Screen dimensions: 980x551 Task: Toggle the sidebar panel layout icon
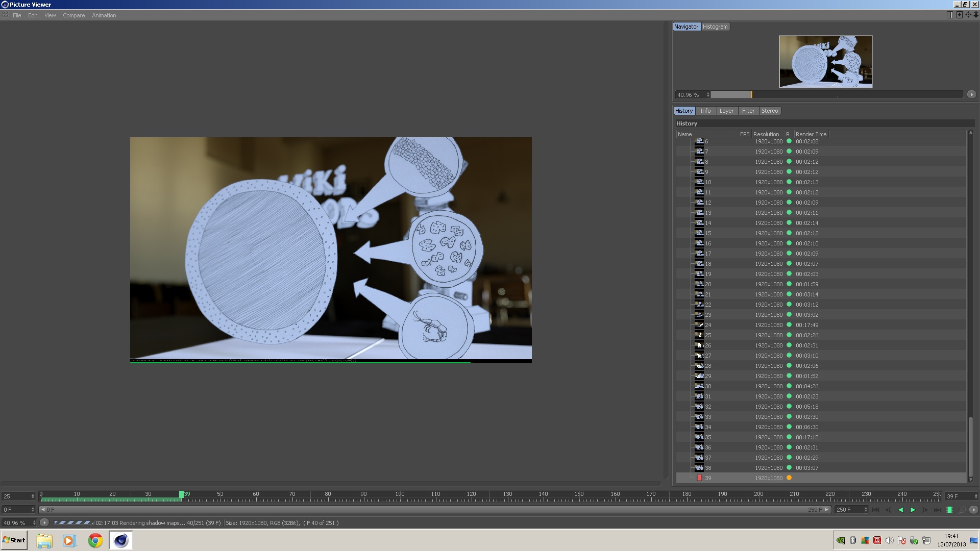pyautogui.click(x=950, y=15)
